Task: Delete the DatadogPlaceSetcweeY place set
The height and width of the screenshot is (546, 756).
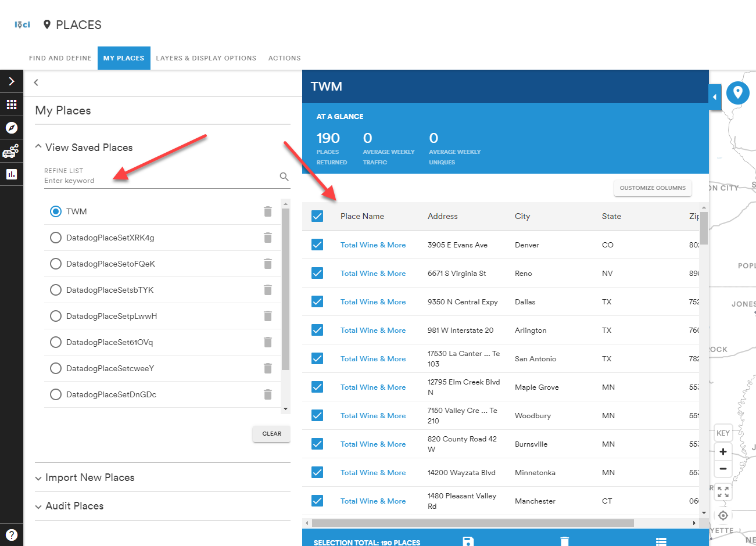Action: [x=268, y=368]
